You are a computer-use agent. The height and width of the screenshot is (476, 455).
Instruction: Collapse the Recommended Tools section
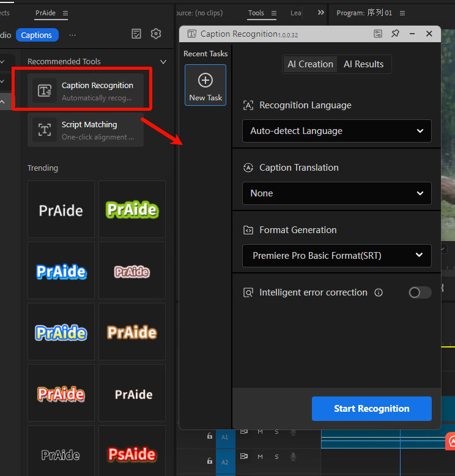tap(163, 62)
